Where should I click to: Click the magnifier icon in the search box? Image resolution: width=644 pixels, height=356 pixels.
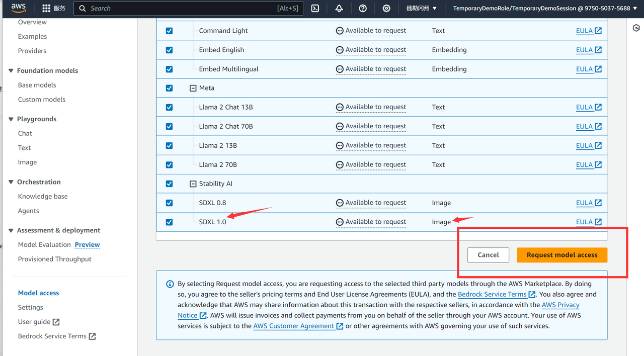[83, 9]
